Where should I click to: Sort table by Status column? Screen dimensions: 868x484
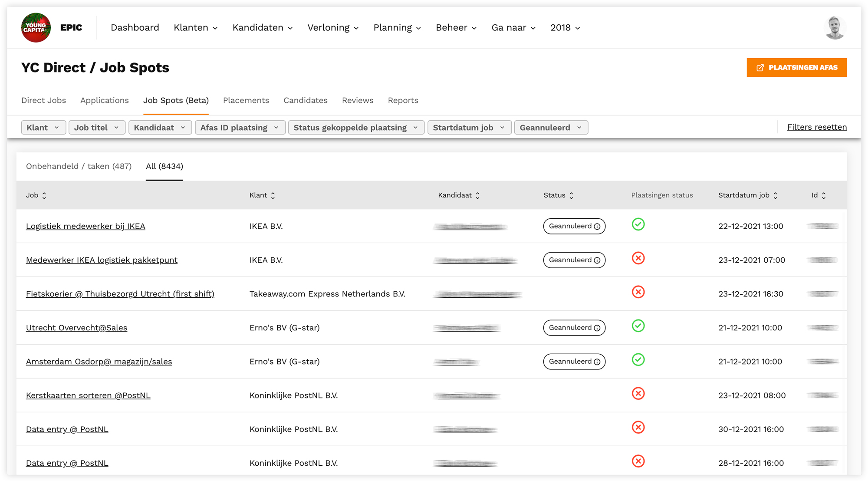tap(559, 195)
